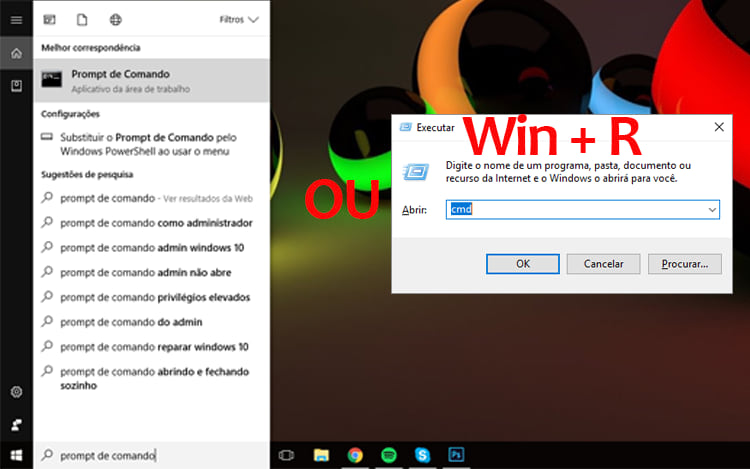The width and height of the screenshot is (750, 469).
Task: Open Spotify from the taskbar
Action: pos(389,455)
